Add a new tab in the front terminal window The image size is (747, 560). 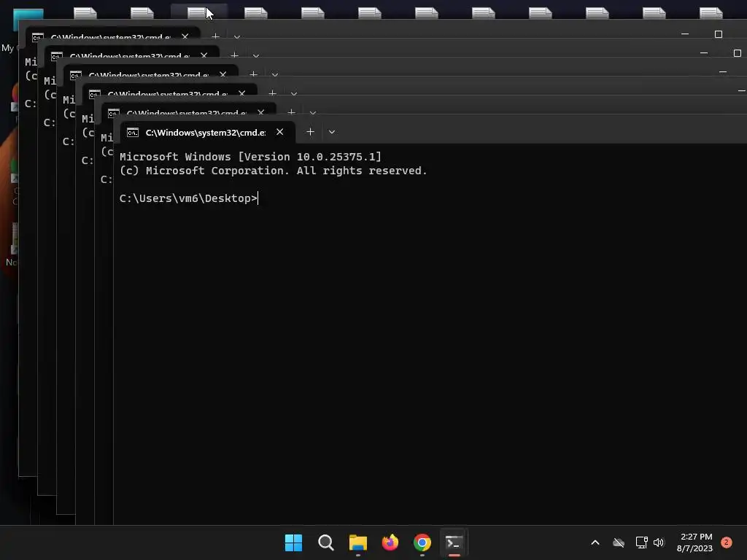click(x=310, y=132)
